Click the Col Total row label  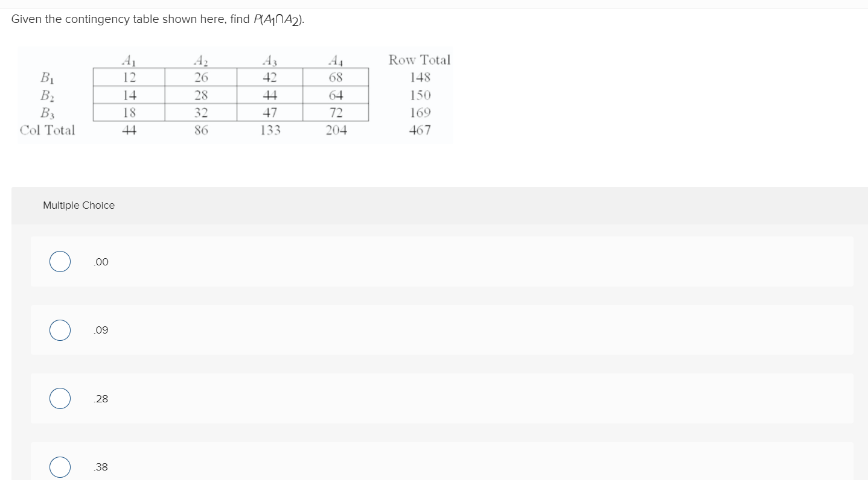[48, 130]
